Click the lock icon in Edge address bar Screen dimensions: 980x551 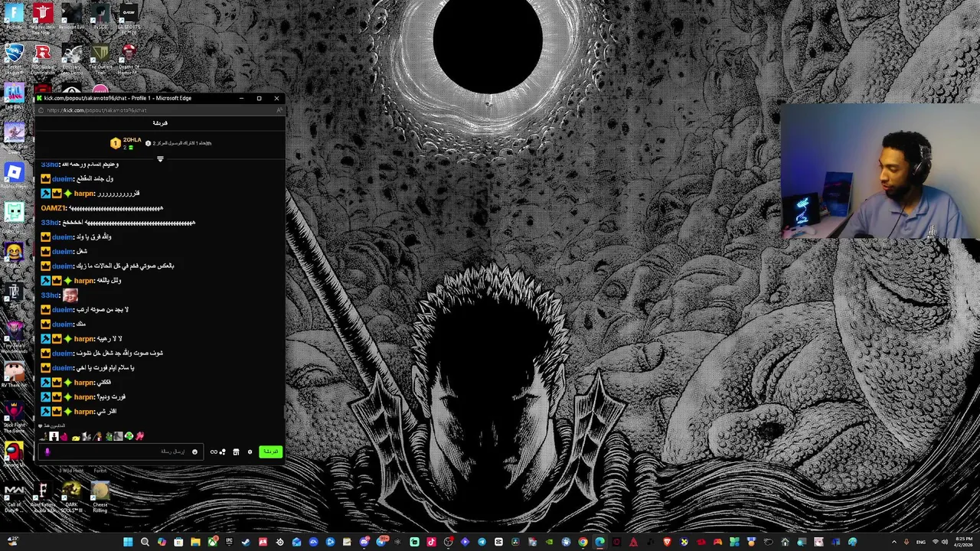point(41,110)
